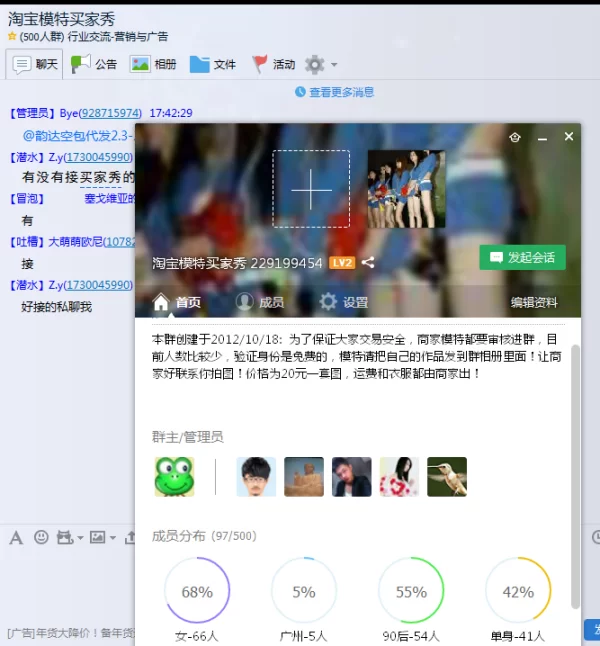
Task: Open the 相册 album tab
Action: pos(153,64)
